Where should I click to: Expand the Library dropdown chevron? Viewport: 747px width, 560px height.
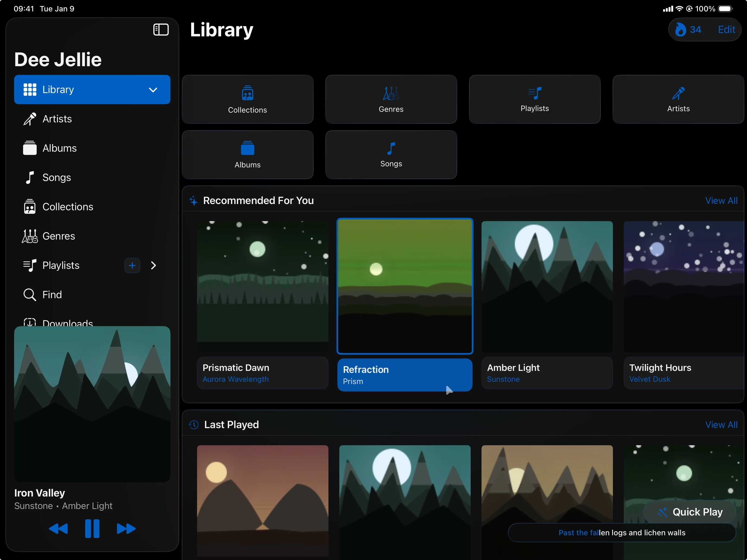(153, 90)
